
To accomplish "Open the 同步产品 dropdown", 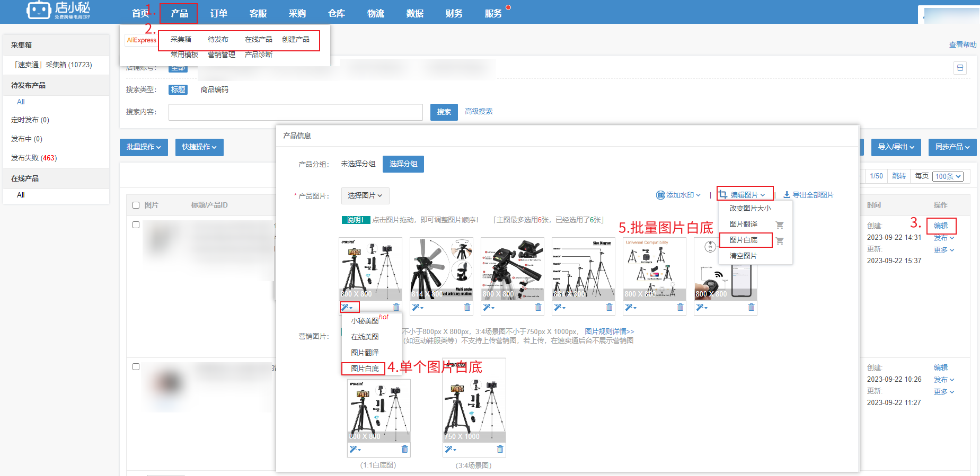I will coord(952,147).
